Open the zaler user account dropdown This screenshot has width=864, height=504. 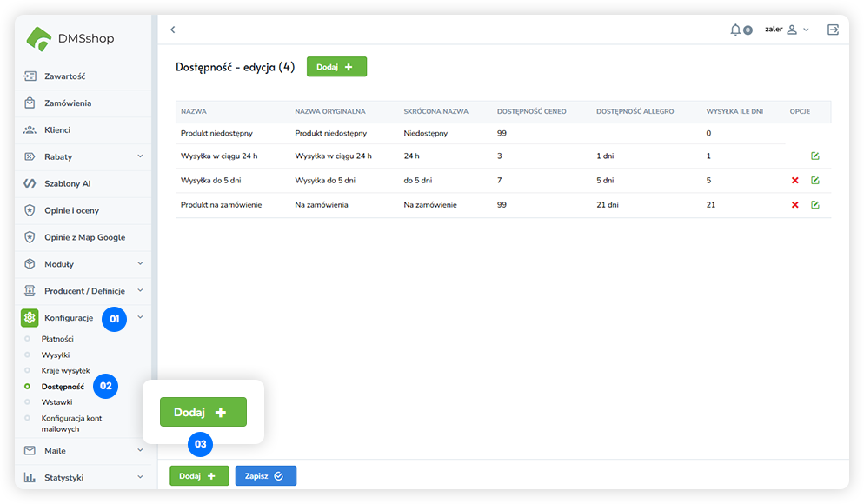[x=787, y=30]
